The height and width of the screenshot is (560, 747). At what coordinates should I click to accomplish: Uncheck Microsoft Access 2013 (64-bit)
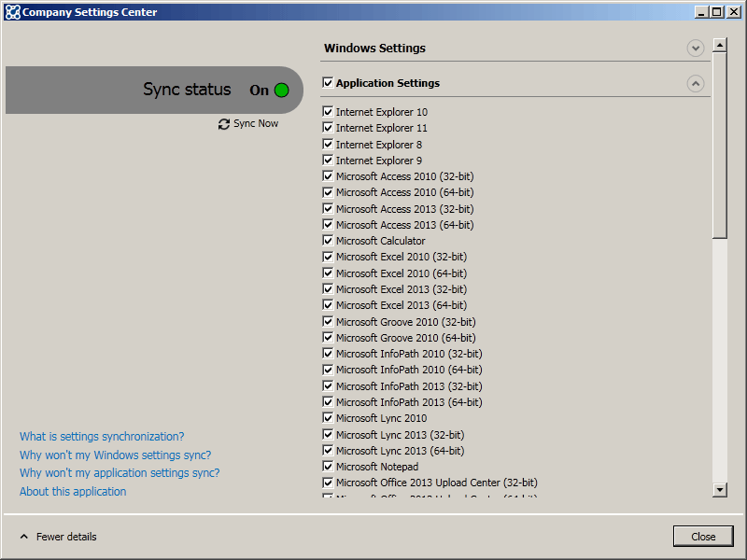[x=328, y=225]
